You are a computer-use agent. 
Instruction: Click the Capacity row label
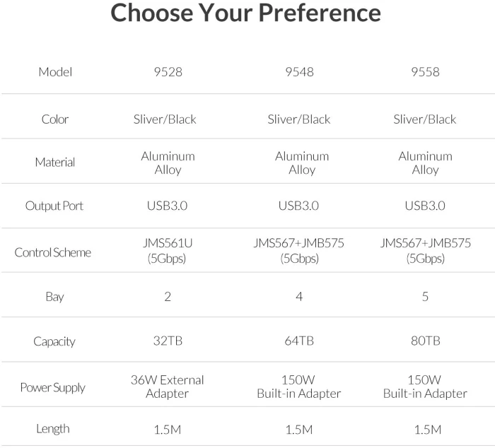click(54, 341)
